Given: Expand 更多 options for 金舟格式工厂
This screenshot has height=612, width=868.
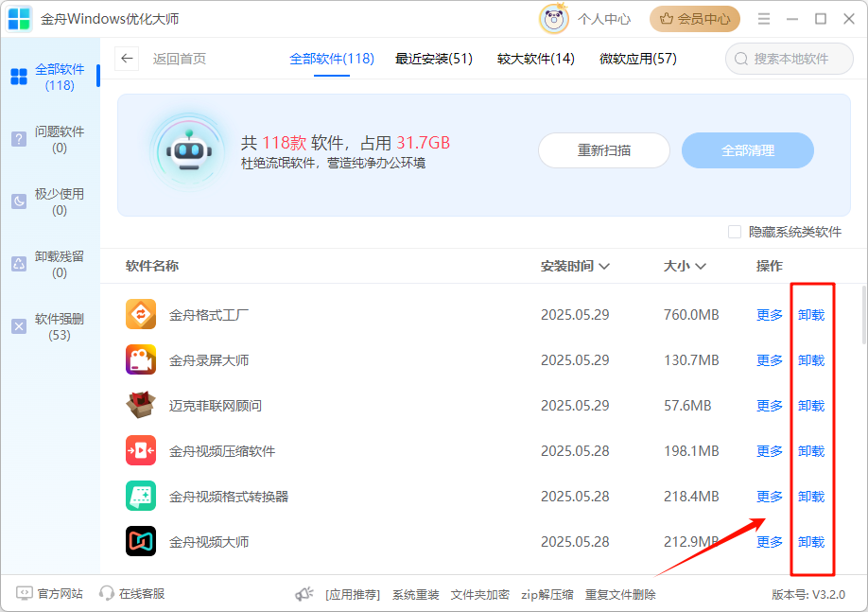Looking at the screenshot, I should 770,315.
